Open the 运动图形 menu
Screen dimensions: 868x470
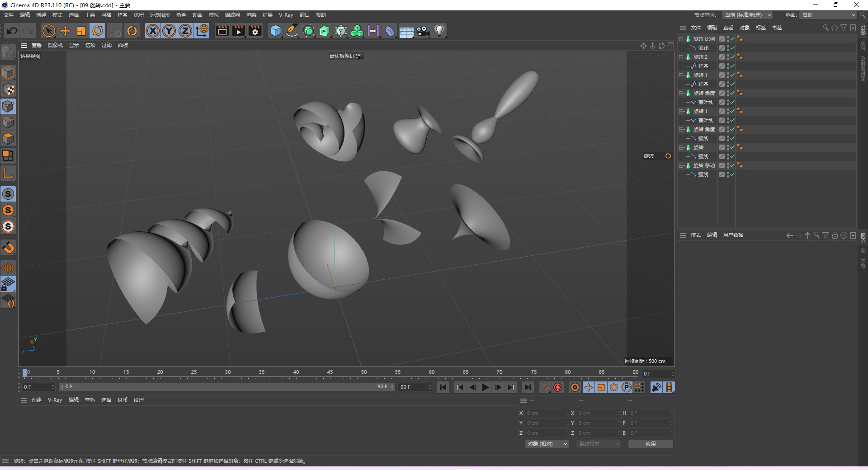coord(160,15)
